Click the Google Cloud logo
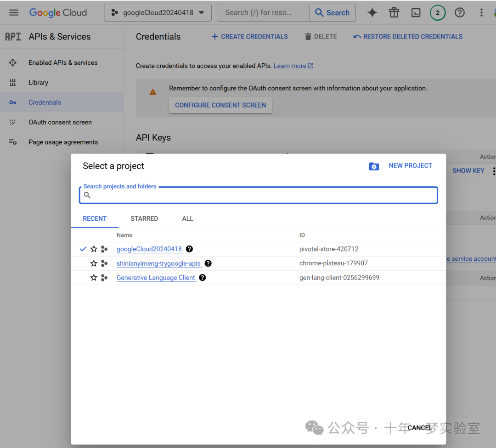 (58, 13)
